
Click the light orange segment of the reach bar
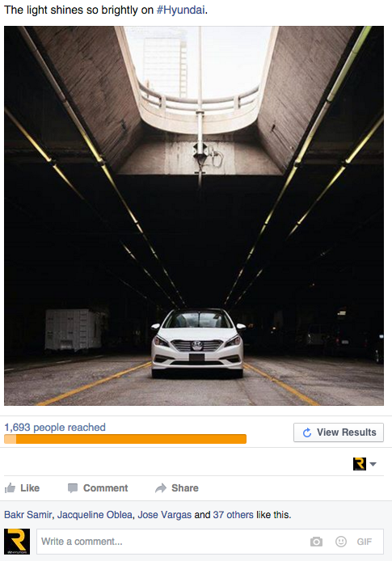pyautogui.click(x=10, y=439)
